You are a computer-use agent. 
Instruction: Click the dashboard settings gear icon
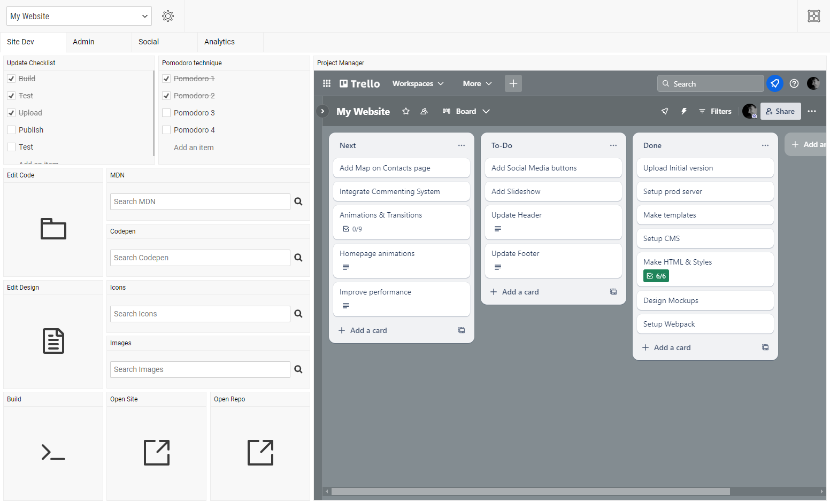click(168, 16)
